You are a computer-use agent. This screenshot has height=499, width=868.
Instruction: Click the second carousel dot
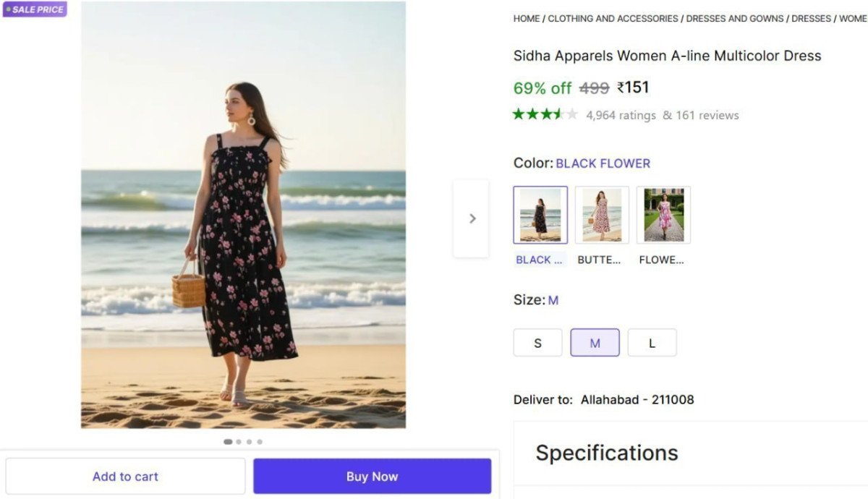(238, 441)
